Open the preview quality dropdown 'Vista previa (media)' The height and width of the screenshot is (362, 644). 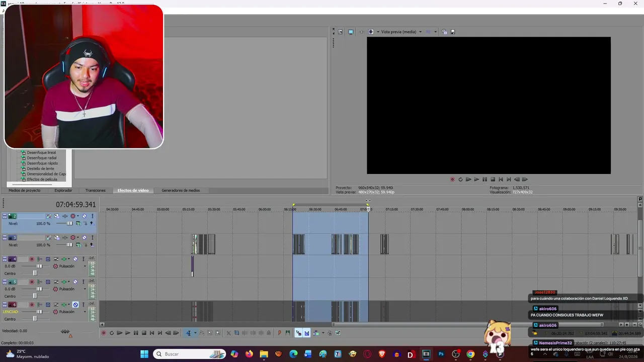[x=401, y=32]
